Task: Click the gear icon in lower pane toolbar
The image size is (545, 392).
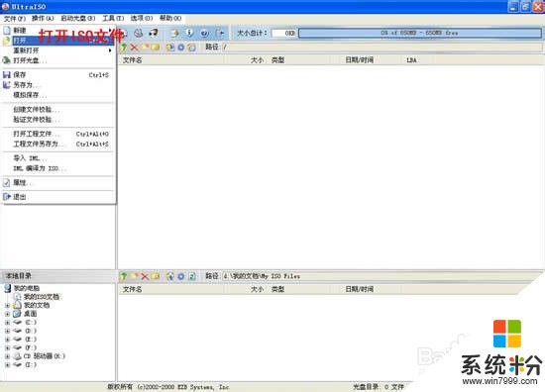Action: click(x=181, y=276)
